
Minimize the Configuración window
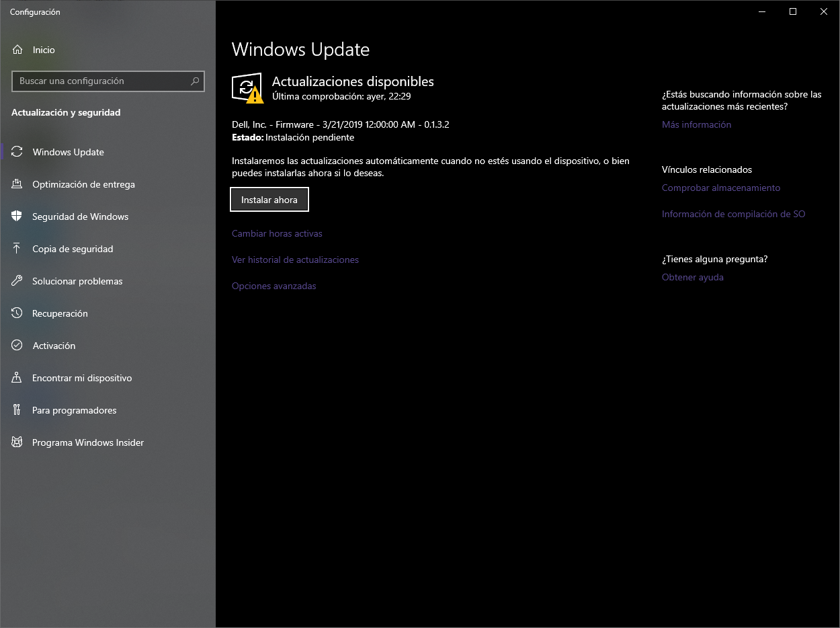(762, 11)
